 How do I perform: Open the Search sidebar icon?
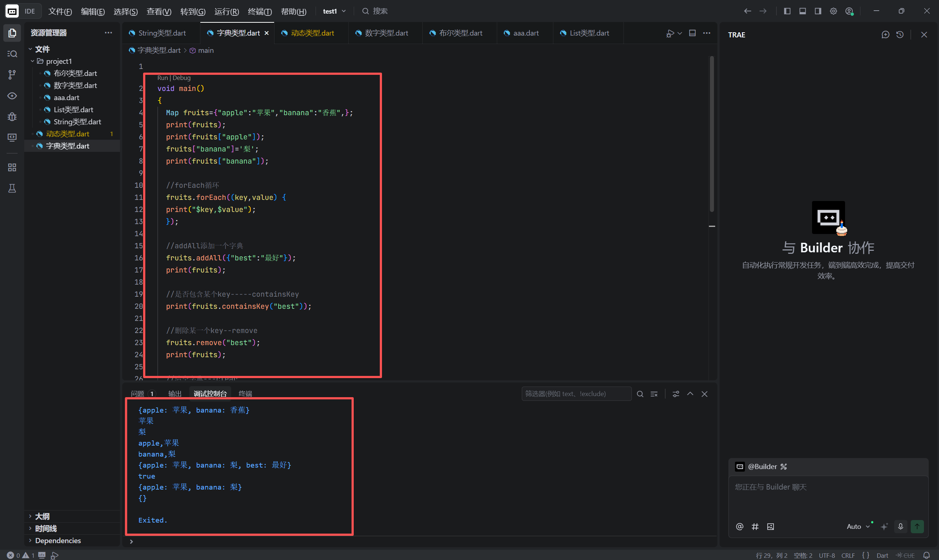(x=12, y=54)
